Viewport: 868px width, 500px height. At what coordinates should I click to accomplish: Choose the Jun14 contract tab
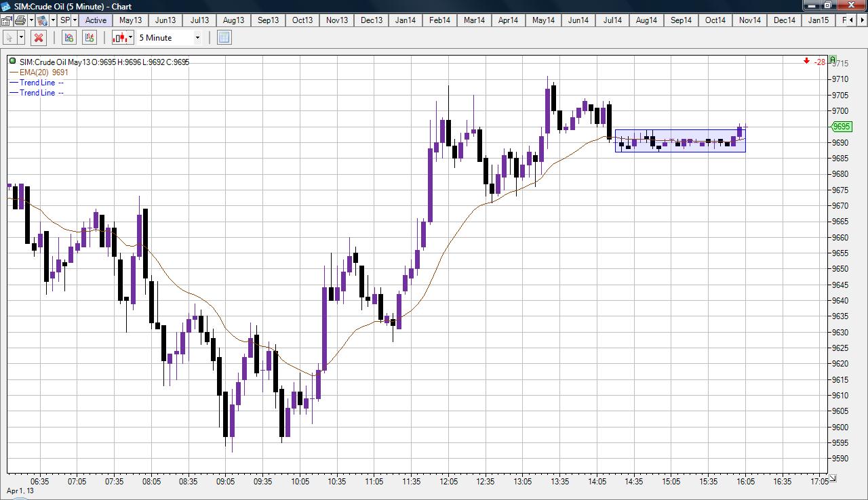point(578,20)
